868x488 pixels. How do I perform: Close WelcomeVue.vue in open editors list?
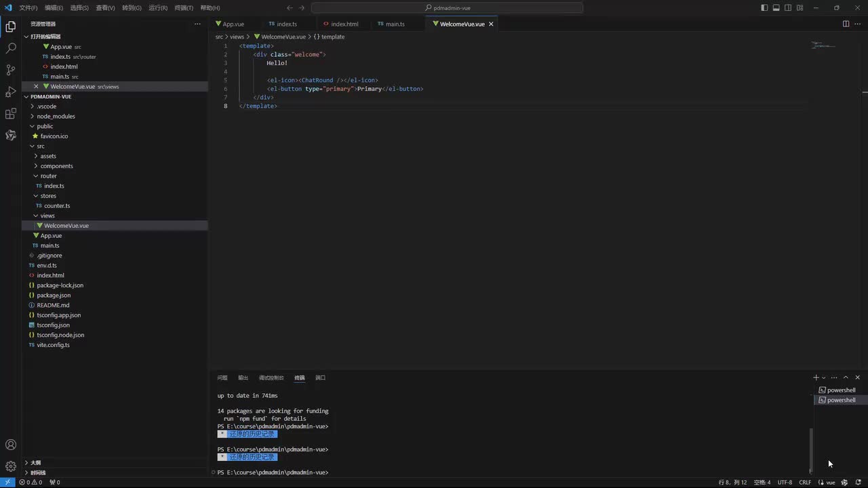pyautogui.click(x=36, y=87)
